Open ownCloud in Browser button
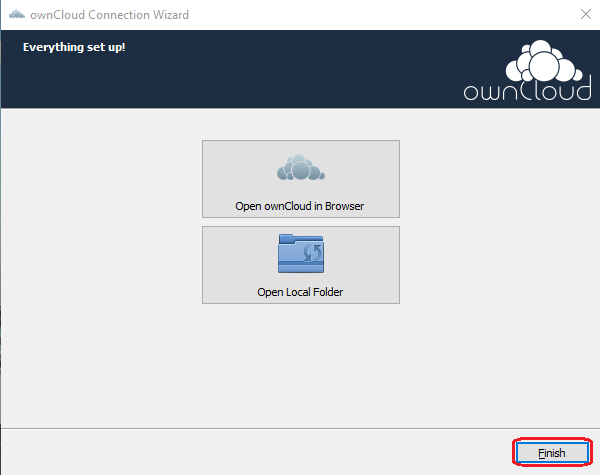Viewport: 600px width, 475px height. pyautogui.click(x=301, y=179)
